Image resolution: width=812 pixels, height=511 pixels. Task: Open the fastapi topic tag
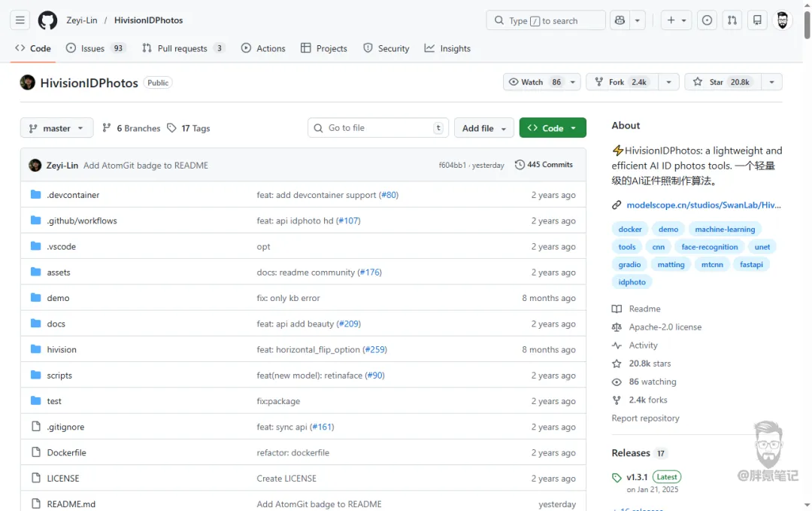(751, 264)
